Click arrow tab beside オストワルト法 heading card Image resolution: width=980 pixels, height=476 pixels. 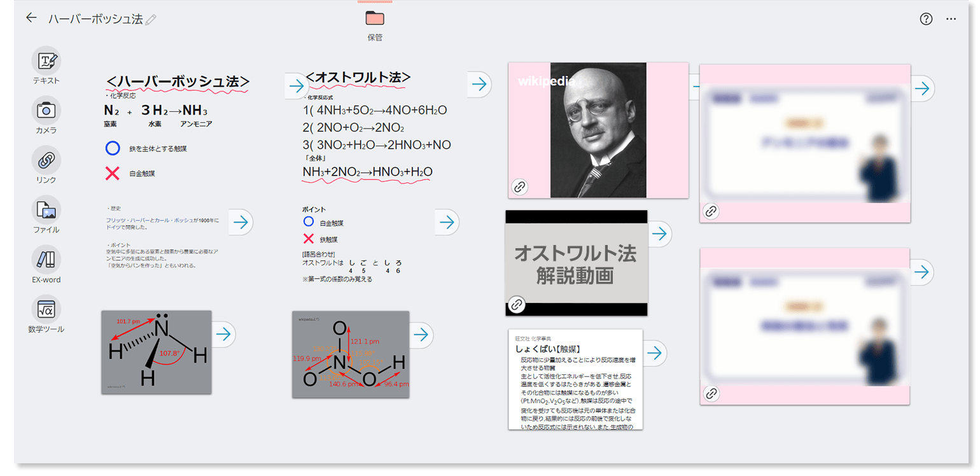[479, 84]
